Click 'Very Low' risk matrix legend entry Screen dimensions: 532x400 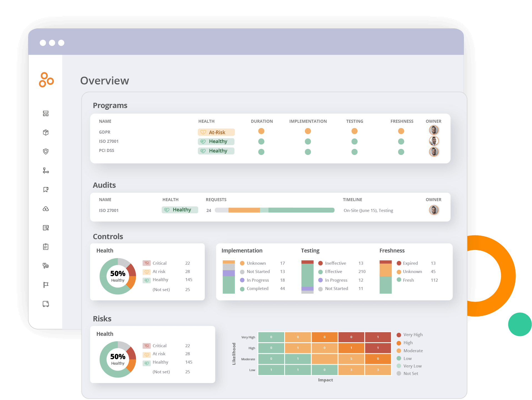tap(409, 366)
